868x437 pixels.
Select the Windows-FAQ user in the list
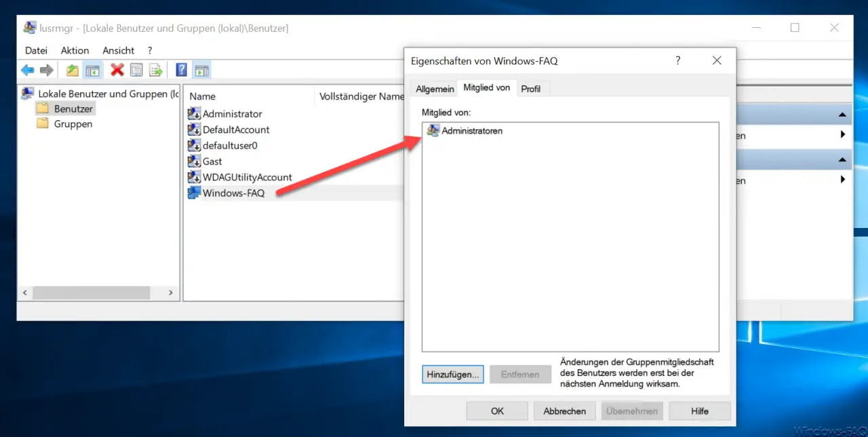point(233,193)
